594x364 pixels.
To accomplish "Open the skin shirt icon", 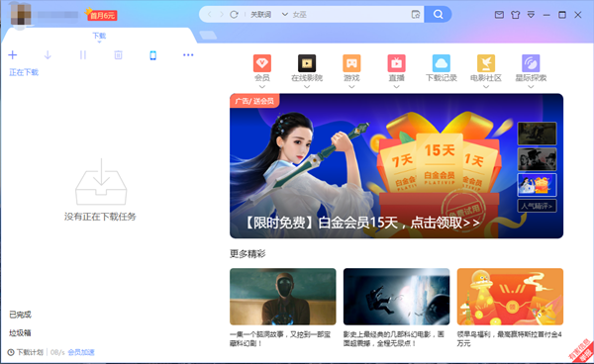I will tap(515, 15).
